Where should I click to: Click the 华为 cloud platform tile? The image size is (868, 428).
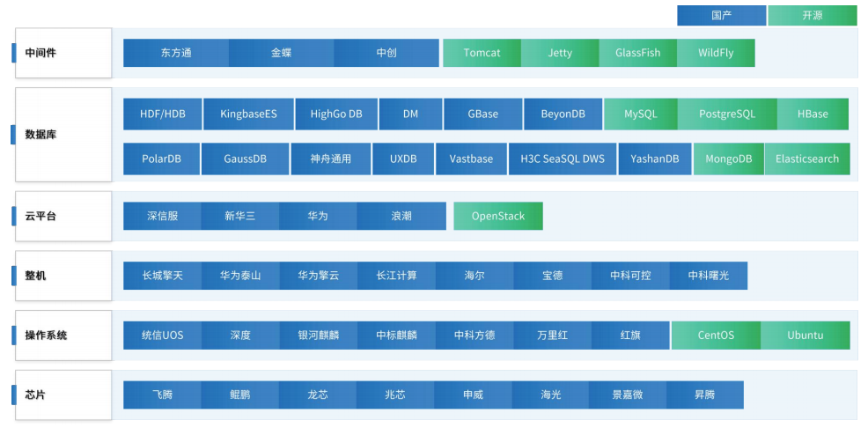[x=318, y=216]
